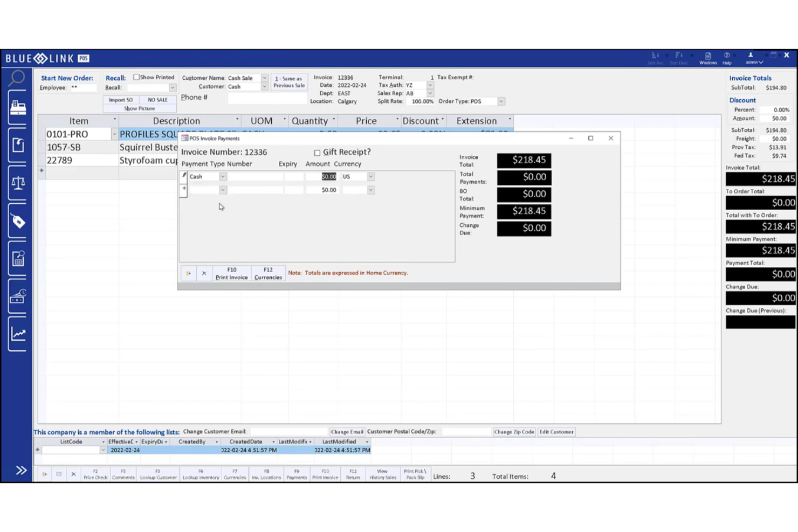Open the Sales Rep dropdown

(430, 93)
